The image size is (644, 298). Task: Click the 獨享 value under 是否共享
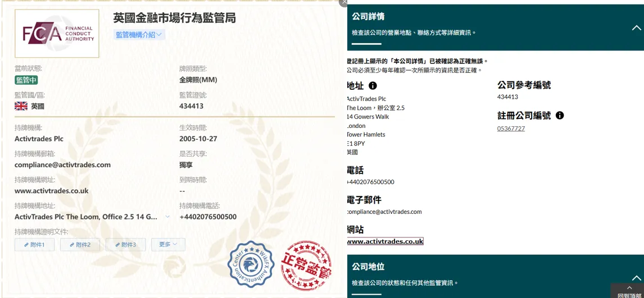point(186,165)
